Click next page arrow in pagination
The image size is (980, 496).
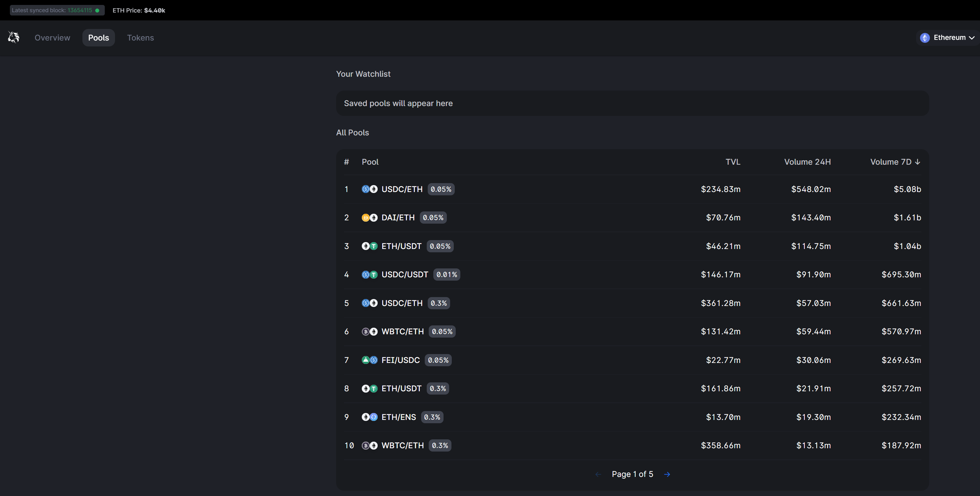[x=667, y=474]
